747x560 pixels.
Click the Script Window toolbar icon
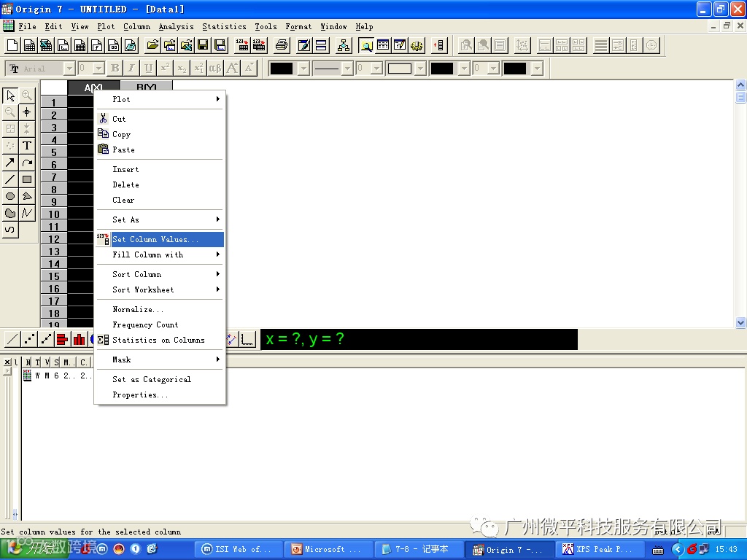pyautogui.click(x=400, y=45)
